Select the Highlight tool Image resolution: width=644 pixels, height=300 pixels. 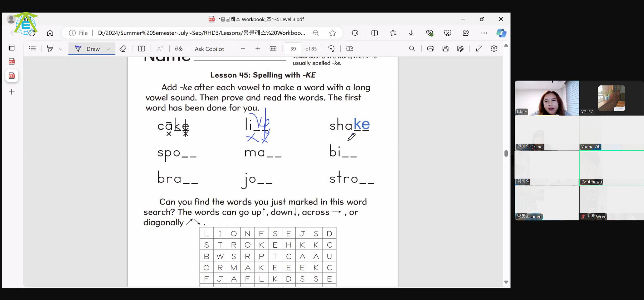click(50, 48)
